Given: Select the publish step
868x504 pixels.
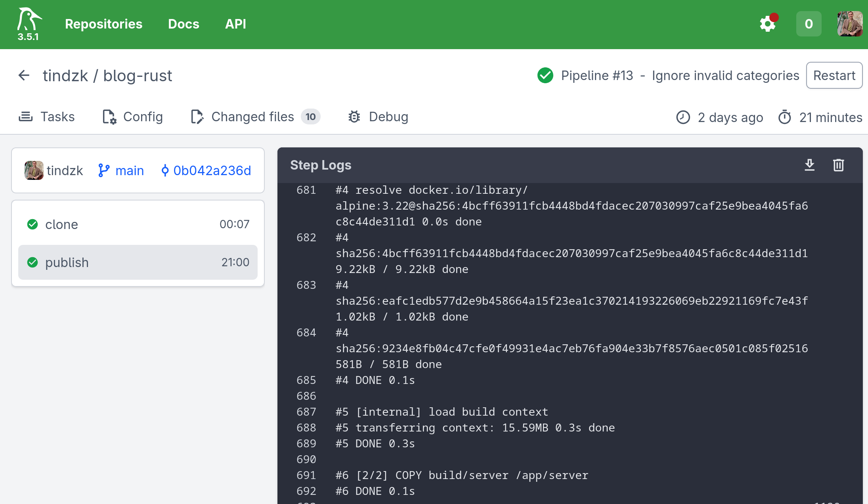Looking at the screenshot, I should (138, 262).
